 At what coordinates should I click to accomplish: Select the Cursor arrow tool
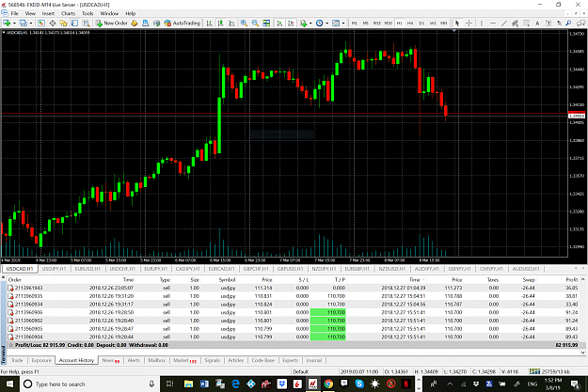[457, 24]
